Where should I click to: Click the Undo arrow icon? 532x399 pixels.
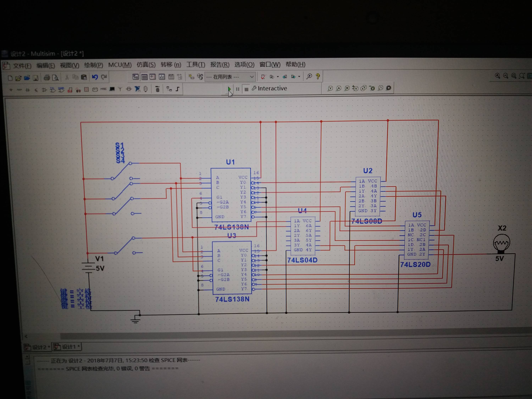[95, 77]
